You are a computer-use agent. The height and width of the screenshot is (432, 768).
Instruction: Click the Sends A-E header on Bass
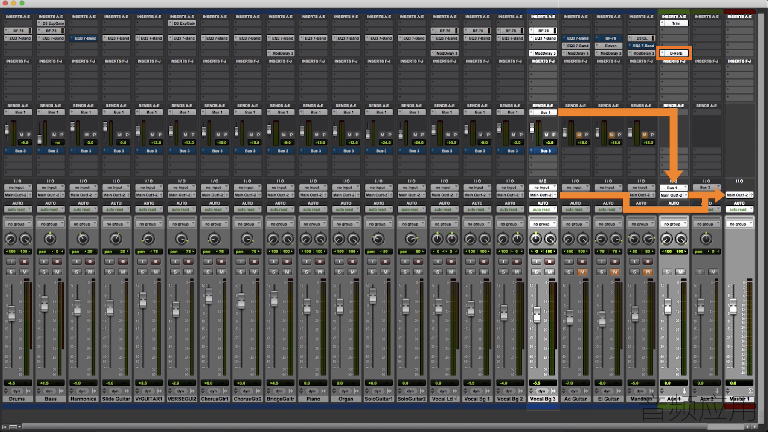[50, 105]
